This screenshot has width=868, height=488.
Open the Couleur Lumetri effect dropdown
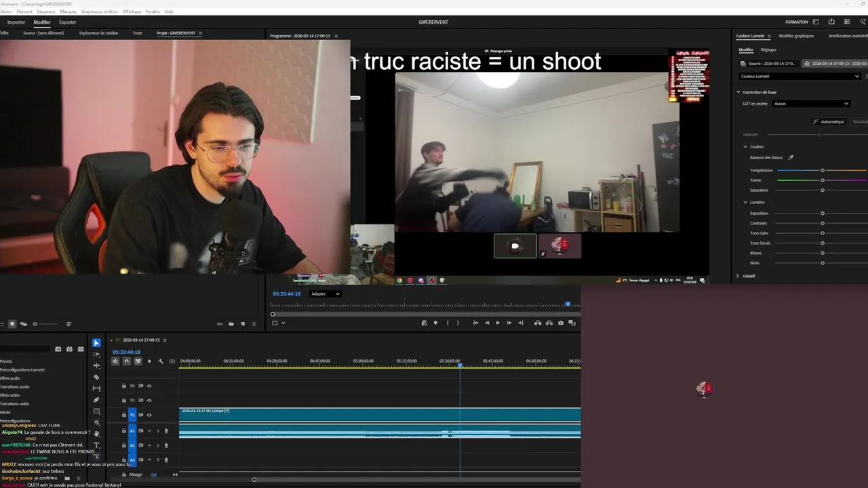[800, 77]
